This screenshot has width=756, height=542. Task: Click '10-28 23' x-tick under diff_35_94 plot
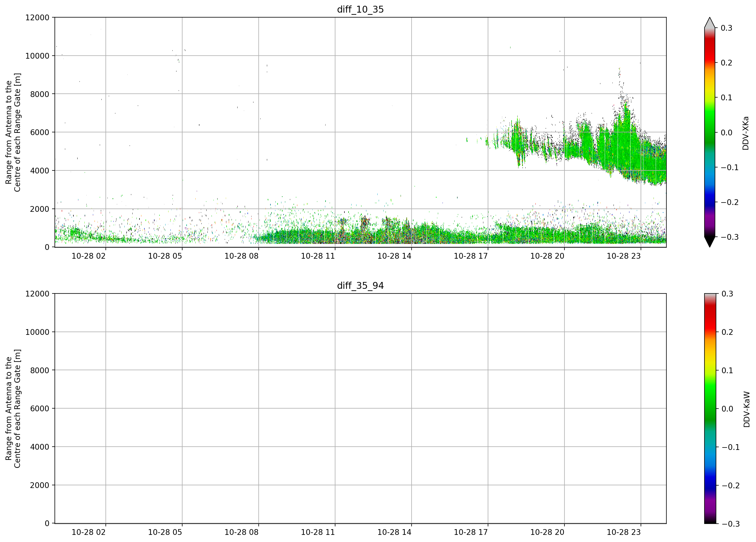pyautogui.click(x=624, y=532)
